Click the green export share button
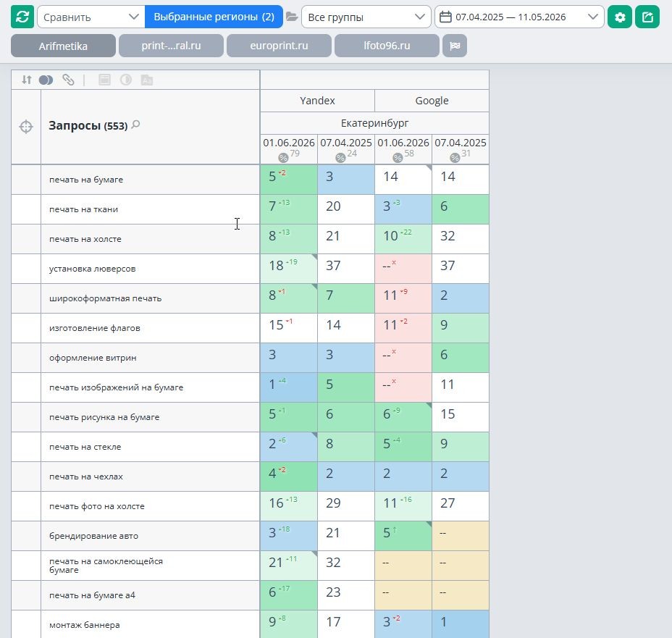This screenshot has height=638, width=672. coord(647,17)
